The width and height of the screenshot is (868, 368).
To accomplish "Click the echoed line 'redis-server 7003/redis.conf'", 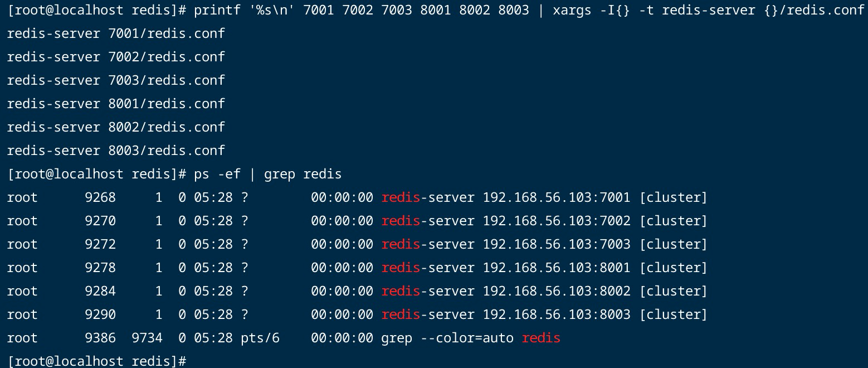I will 116,80.
